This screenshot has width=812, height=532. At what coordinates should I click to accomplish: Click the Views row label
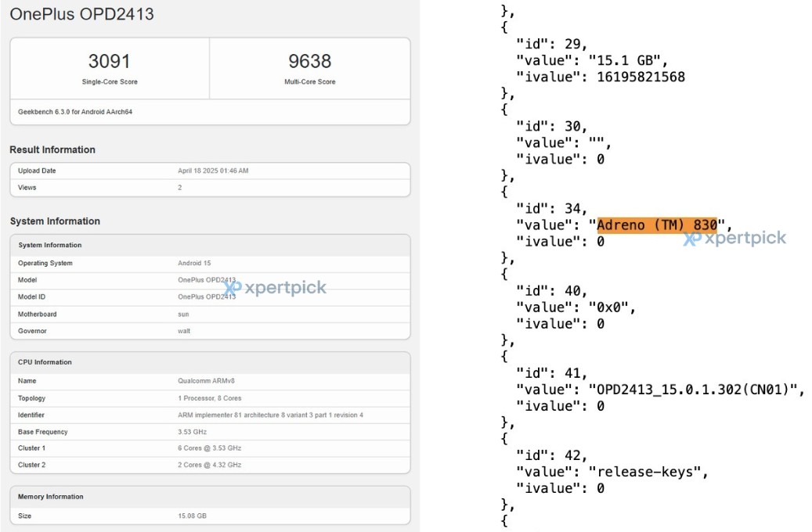coord(27,187)
